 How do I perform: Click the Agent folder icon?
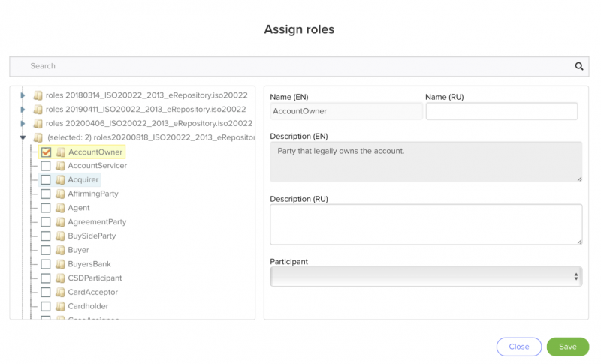60,208
